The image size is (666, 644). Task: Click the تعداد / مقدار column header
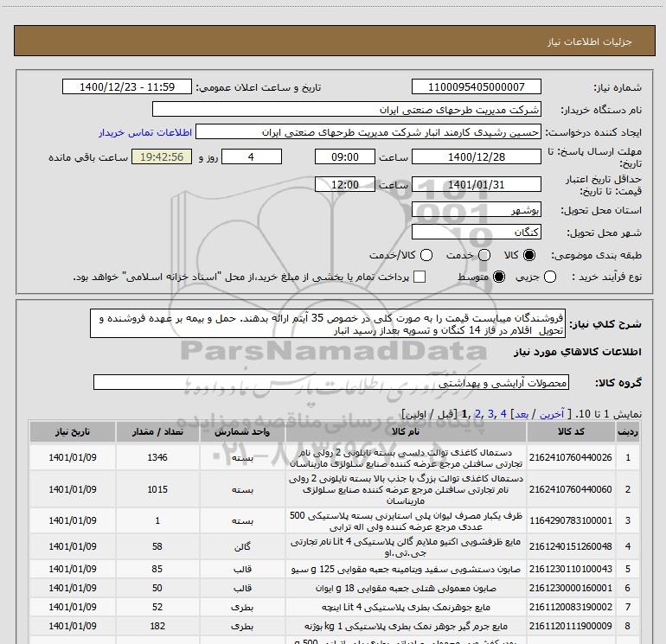coord(157,431)
